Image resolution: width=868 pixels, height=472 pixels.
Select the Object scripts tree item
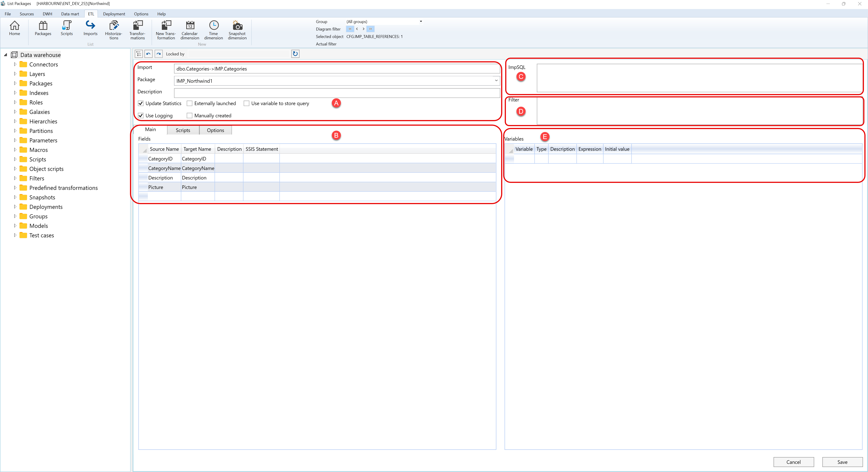point(46,169)
